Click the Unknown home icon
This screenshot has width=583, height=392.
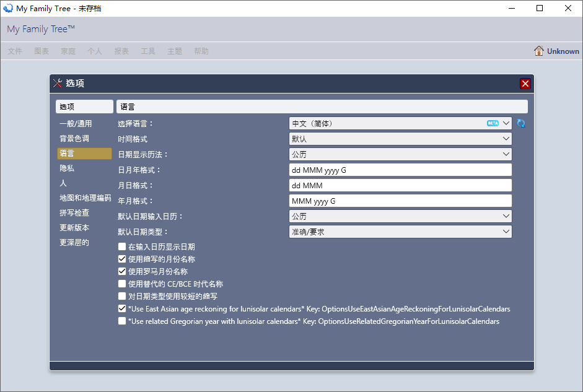click(x=539, y=51)
